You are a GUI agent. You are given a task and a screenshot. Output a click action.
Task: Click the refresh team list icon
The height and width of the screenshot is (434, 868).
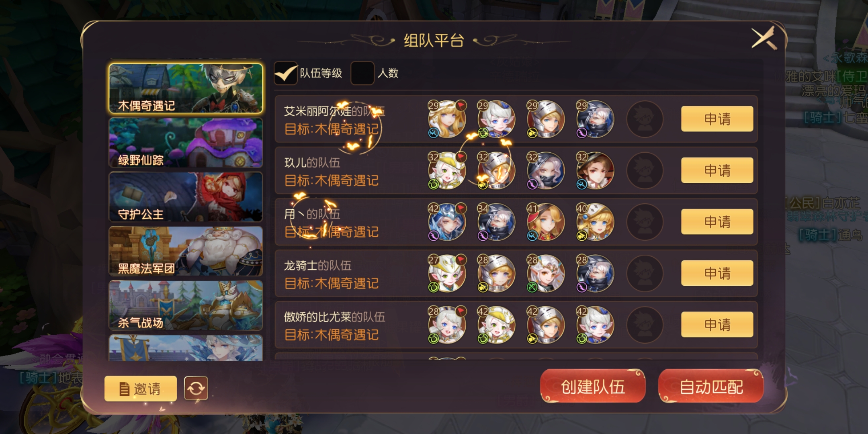[x=196, y=388]
